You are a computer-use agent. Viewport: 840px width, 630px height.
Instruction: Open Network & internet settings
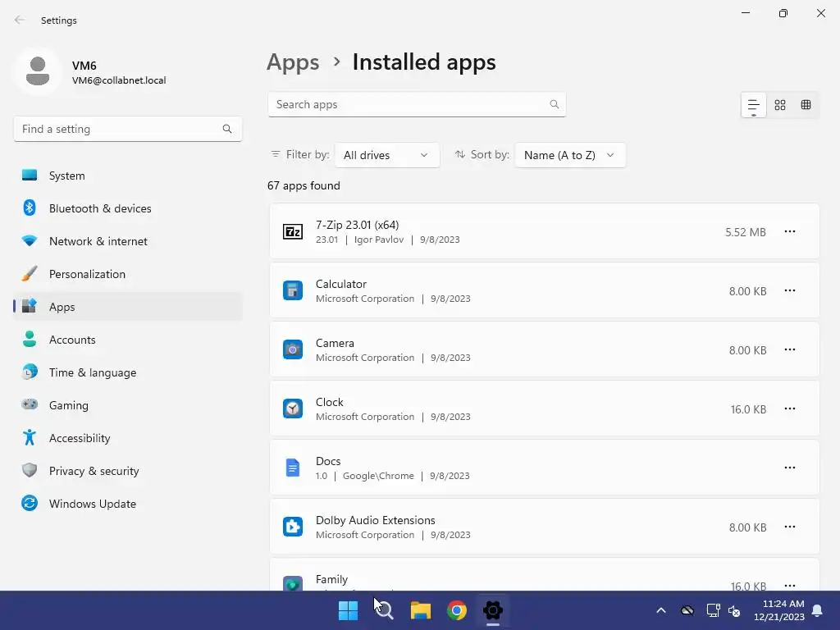pyautogui.click(x=128, y=241)
